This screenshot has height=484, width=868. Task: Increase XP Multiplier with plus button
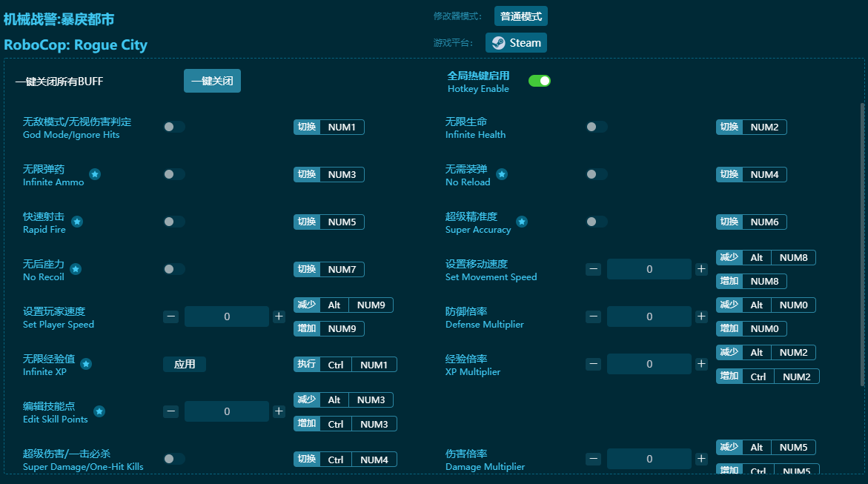(x=701, y=364)
